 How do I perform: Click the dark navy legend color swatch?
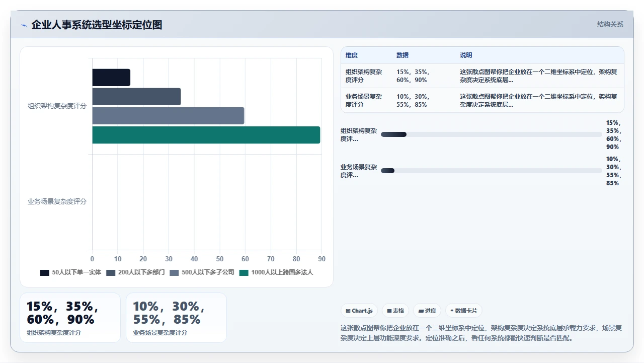coord(44,272)
